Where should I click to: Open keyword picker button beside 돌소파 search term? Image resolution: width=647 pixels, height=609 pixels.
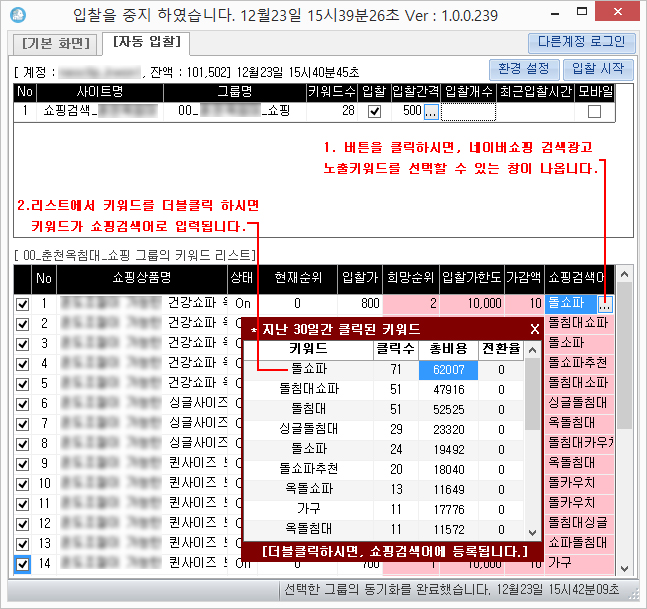click(605, 304)
